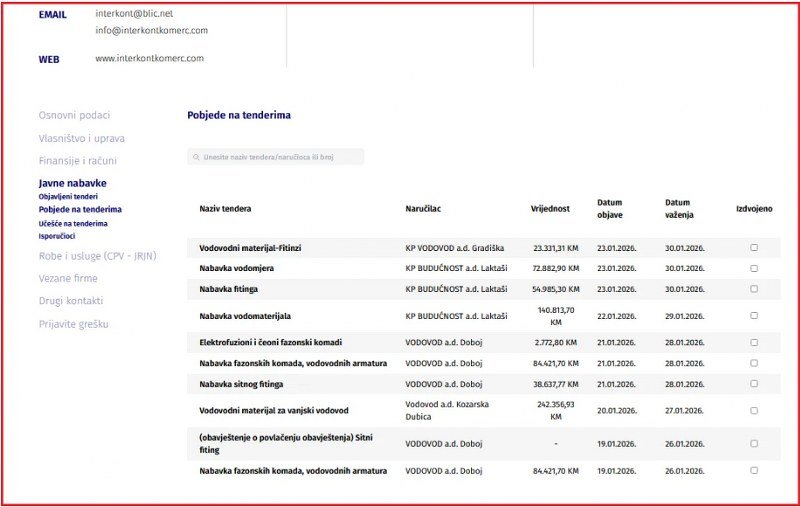Sort by Vrijednost column header

pyautogui.click(x=550, y=208)
